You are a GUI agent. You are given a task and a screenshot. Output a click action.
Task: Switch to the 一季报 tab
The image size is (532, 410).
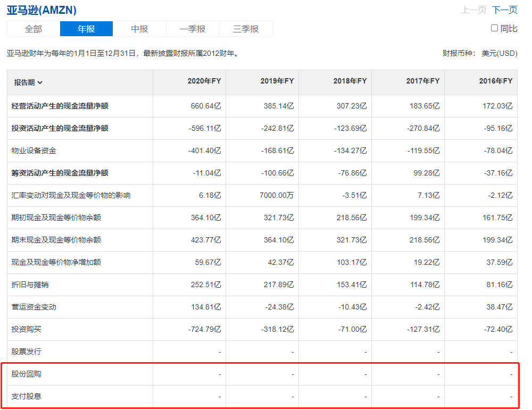[x=193, y=29]
